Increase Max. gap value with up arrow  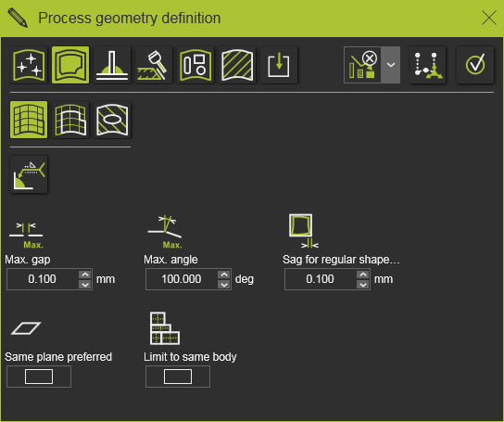click(85, 275)
